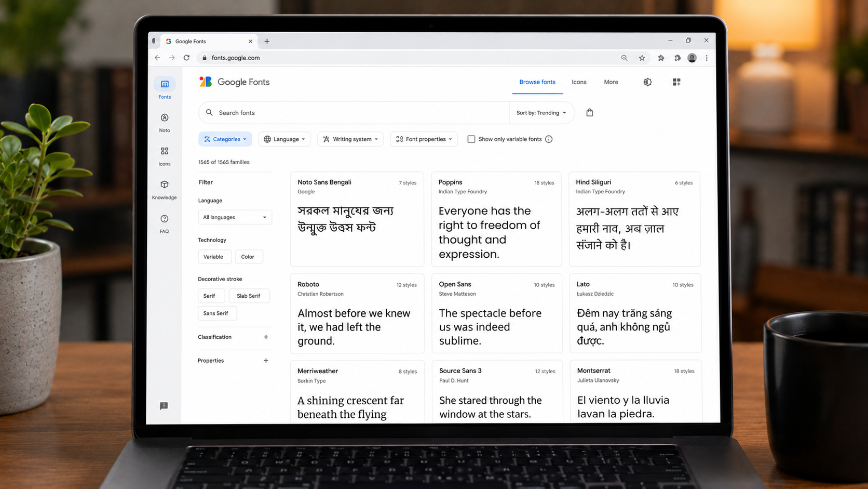Screen dimensions: 868x489
Task: Open the Merriweather font card
Action: point(357,392)
